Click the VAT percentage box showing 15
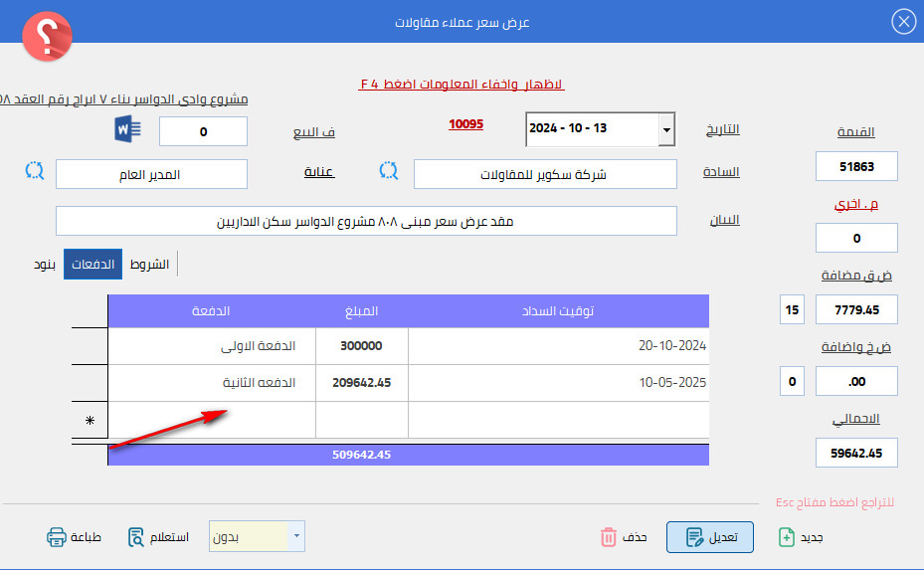Screen dimensions: 924x570 (792, 309)
